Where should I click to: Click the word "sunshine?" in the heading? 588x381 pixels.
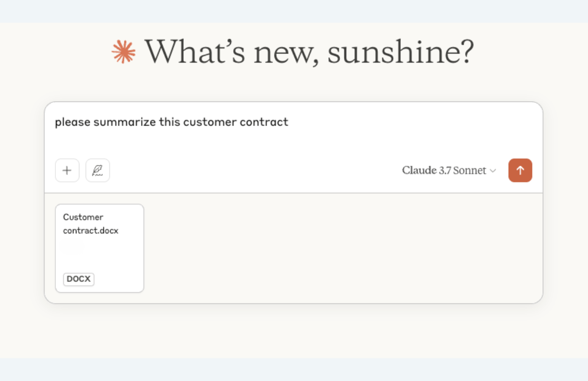click(x=401, y=51)
